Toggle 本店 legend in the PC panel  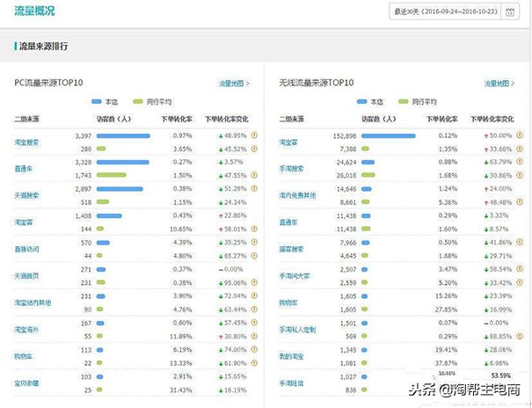(105, 102)
